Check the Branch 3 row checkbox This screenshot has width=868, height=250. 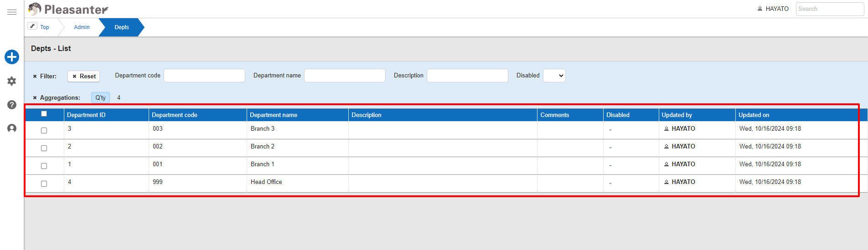point(44,131)
